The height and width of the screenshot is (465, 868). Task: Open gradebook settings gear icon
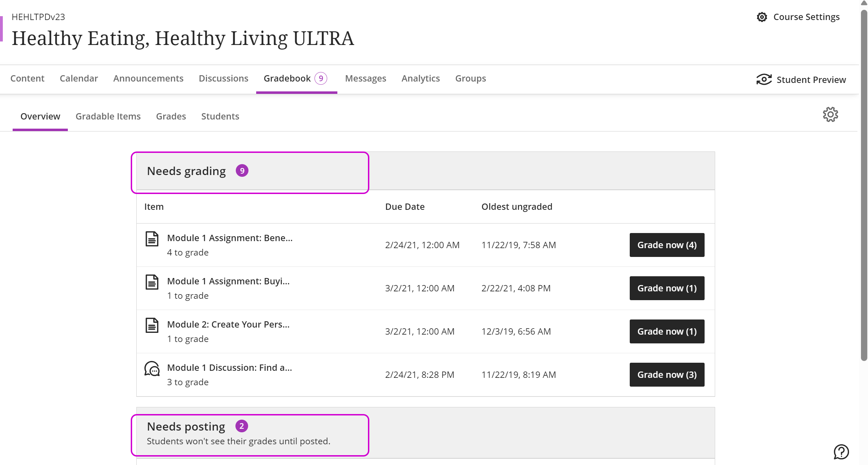(830, 115)
